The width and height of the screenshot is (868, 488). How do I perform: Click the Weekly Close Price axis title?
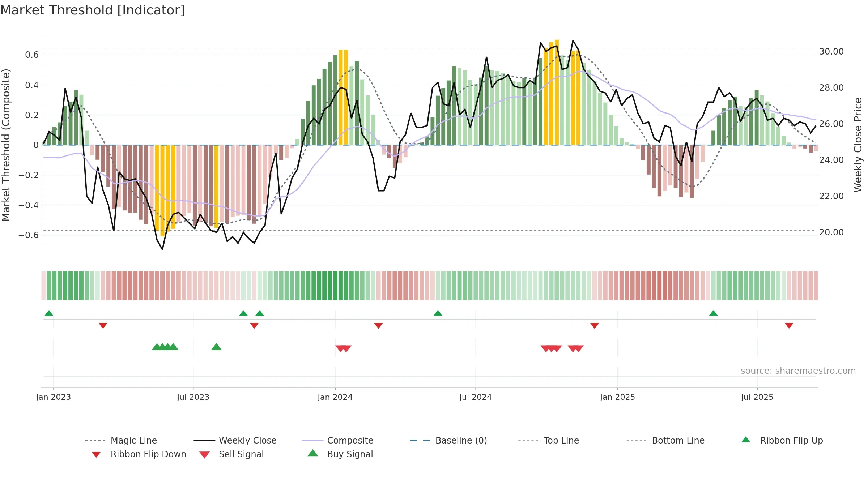click(858, 145)
